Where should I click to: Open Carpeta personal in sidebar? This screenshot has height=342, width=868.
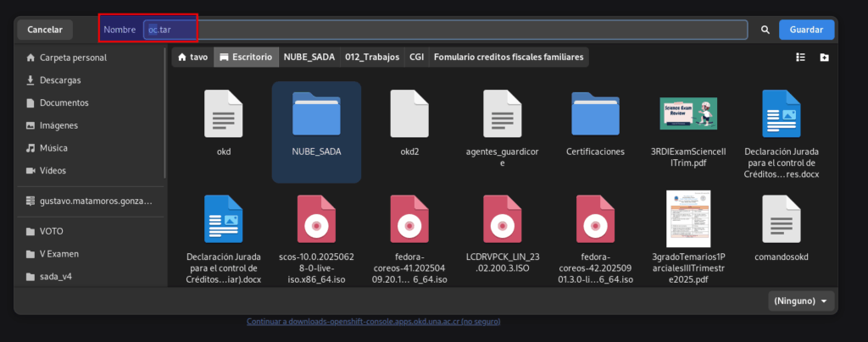pyautogui.click(x=73, y=58)
